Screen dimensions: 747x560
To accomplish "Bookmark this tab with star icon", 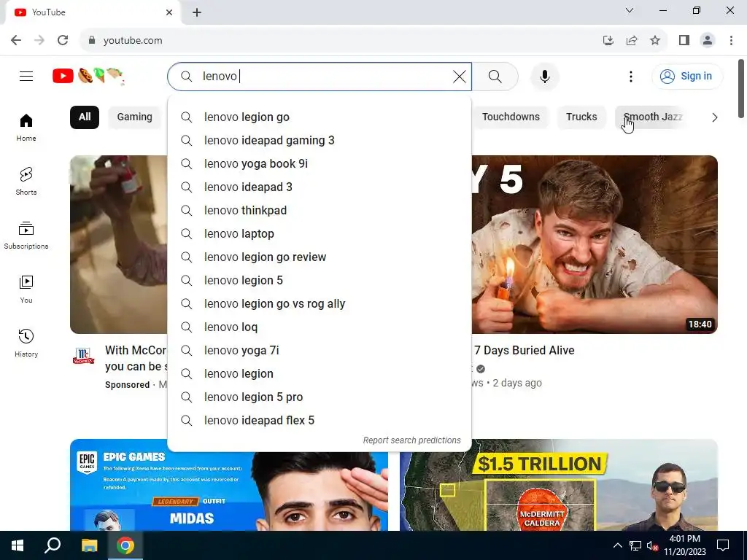I will pyautogui.click(x=655, y=41).
